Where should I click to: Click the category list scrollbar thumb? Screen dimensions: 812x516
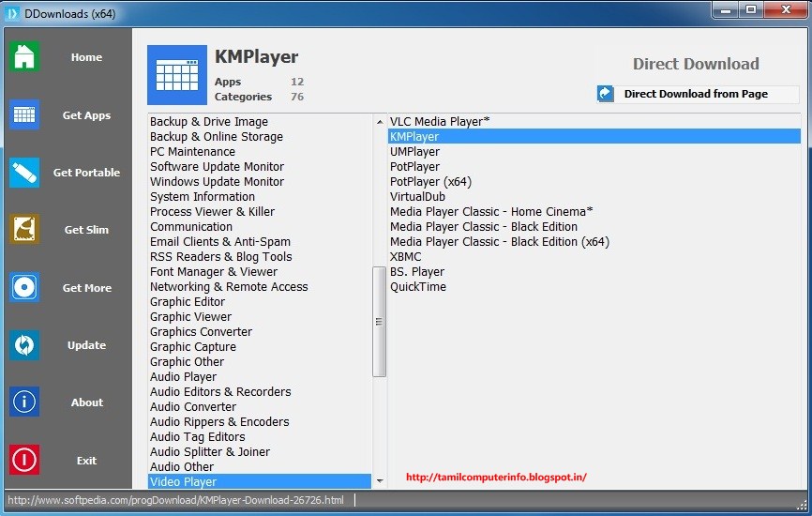click(380, 321)
